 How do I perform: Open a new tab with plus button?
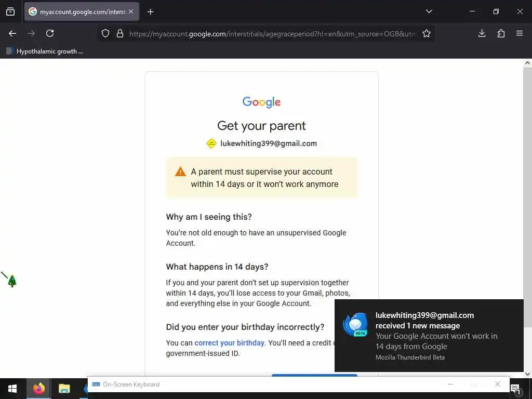point(150,12)
